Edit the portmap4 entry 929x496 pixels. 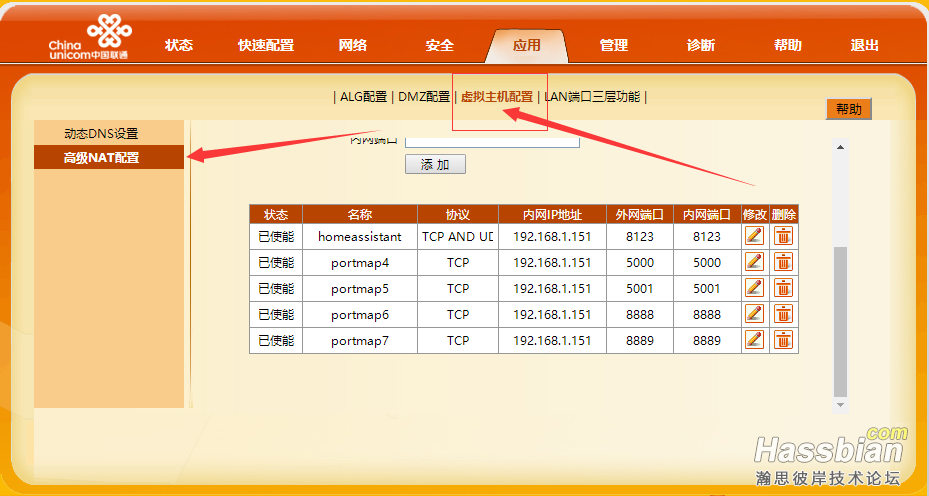pyautogui.click(x=754, y=262)
